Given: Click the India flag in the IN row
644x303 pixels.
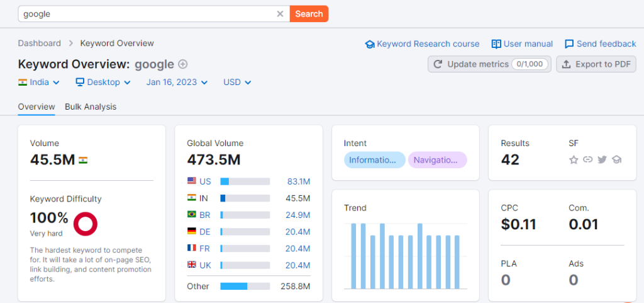Looking at the screenshot, I should tap(191, 198).
